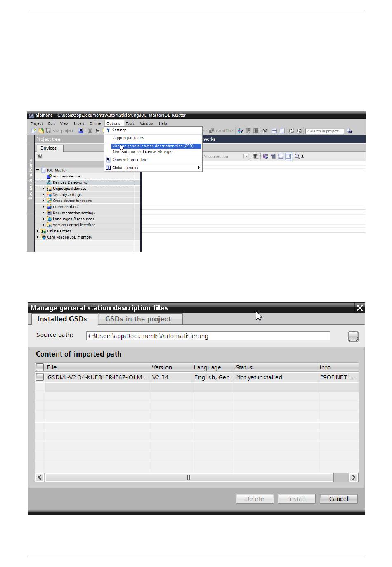Click the New project toolbar icon

point(34,131)
